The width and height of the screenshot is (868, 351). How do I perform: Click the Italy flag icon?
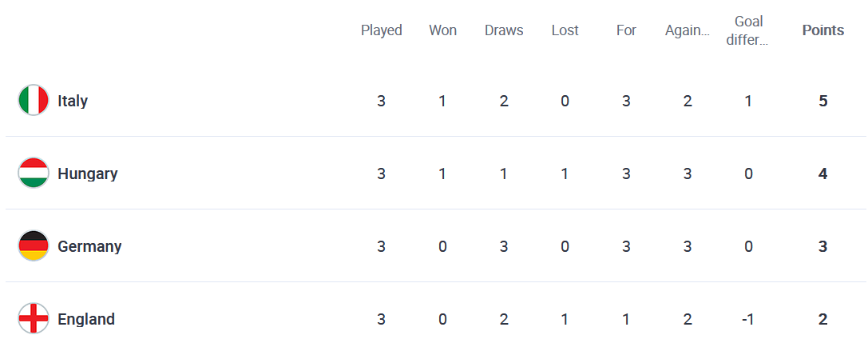coord(34,101)
